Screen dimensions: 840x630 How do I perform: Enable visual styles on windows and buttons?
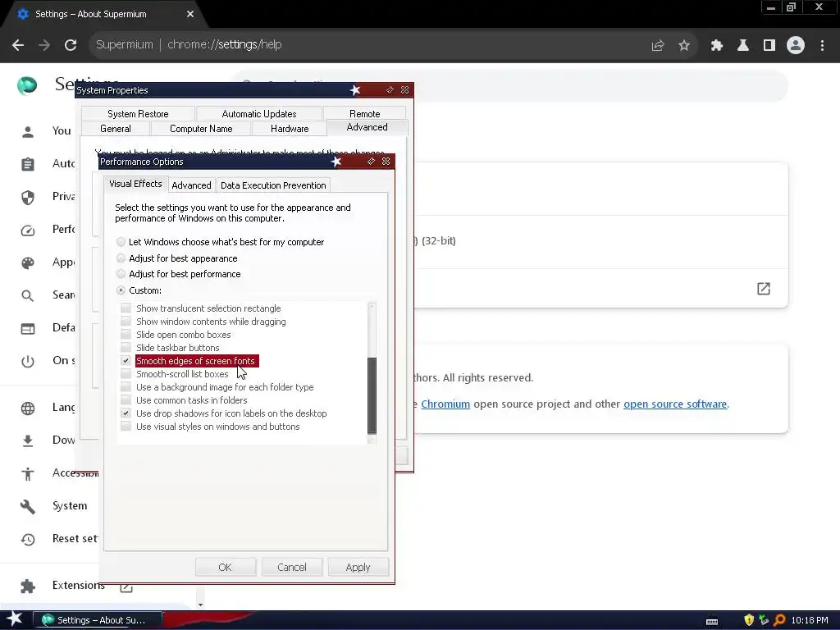click(x=126, y=427)
